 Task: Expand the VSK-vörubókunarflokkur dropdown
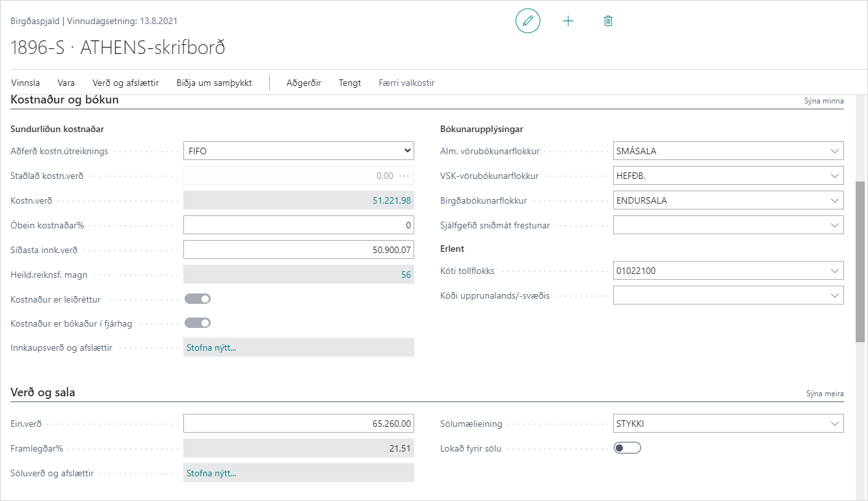click(835, 176)
